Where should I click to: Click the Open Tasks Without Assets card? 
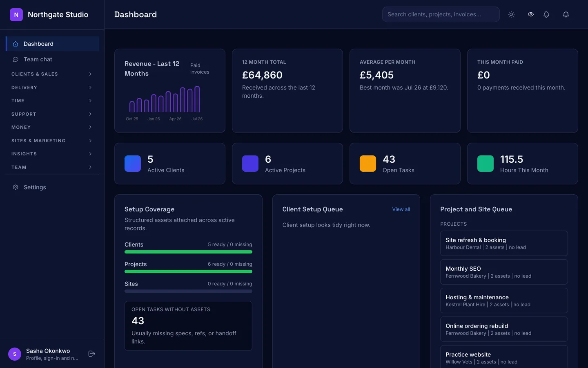(188, 326)
